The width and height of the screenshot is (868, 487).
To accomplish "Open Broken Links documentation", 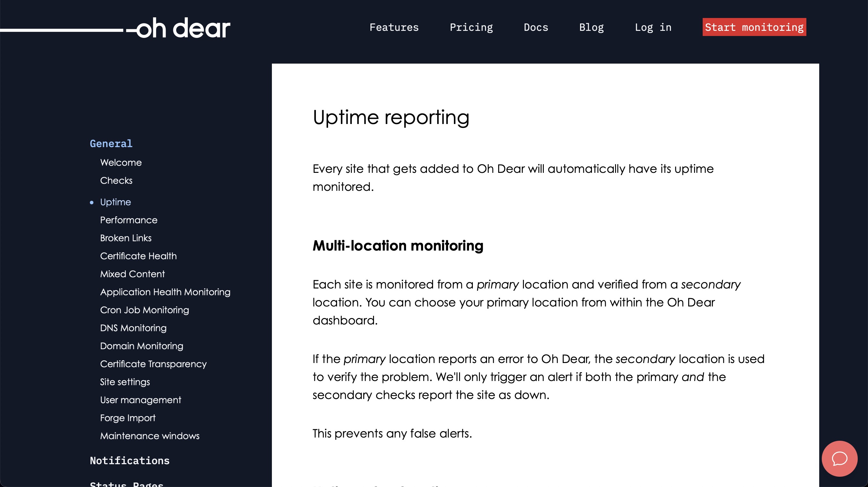I will [x=126, y=237].
